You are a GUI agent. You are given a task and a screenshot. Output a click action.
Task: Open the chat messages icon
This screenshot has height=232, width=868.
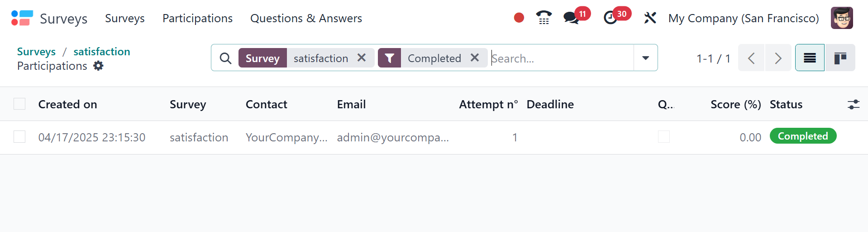click(571, 18)
